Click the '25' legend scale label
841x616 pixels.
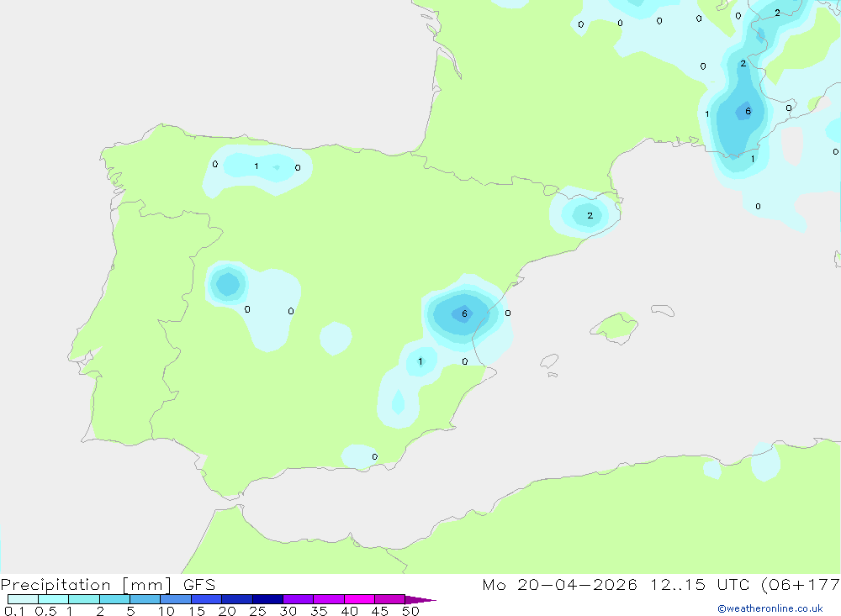(x=257, y=611)
